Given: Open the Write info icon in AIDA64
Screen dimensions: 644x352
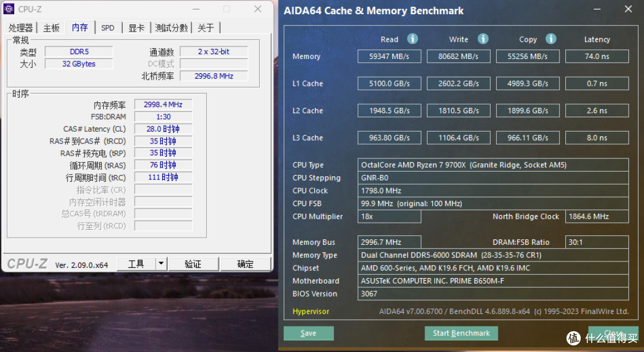Looking at the screenshot, I should point(483,39).
